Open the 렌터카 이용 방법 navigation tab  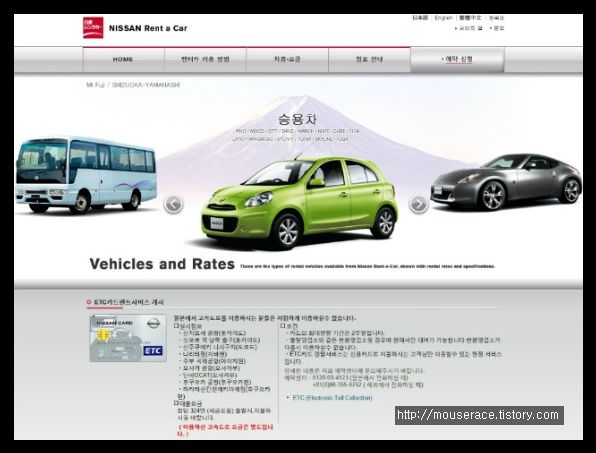point(205,60)
